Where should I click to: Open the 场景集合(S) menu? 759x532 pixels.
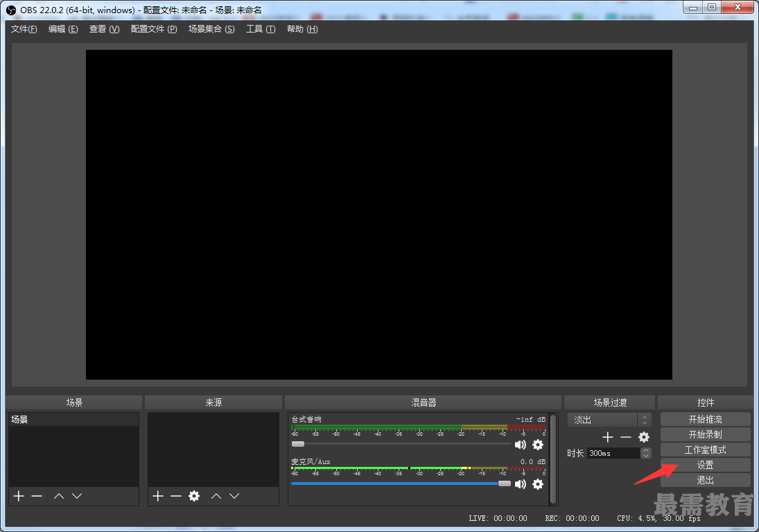211,29
